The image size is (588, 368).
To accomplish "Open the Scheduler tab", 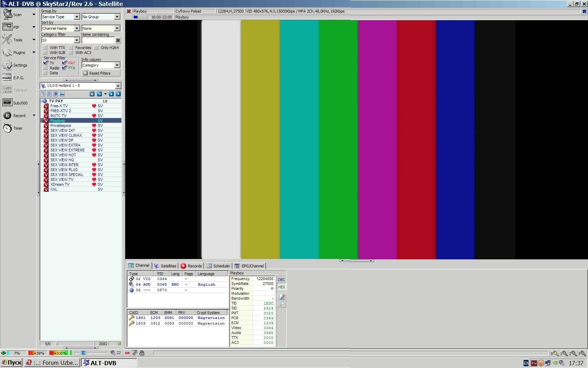I will (218, 266).
